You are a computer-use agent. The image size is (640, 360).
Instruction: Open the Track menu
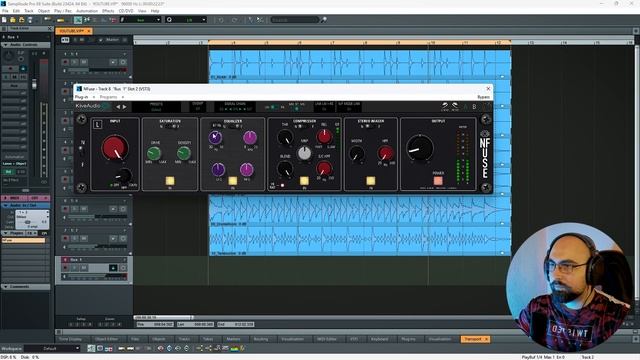29,11
